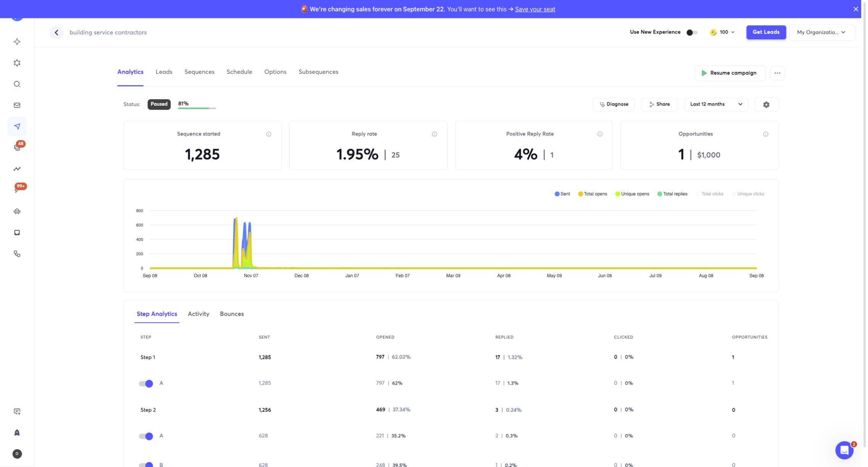Click the magnifier search icon in sidebar
This screenshot has height=467, width=868.
[17, 84]
